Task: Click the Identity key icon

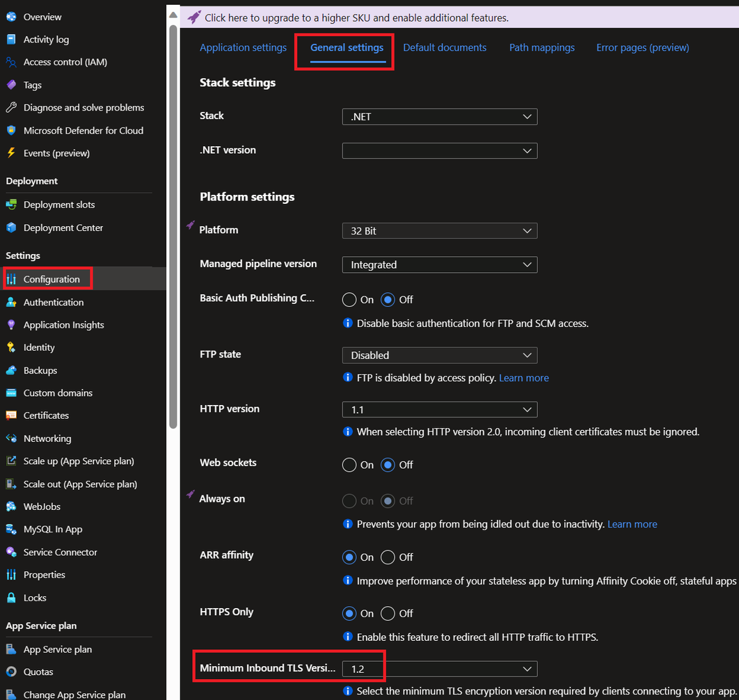Action: point(11,347)
